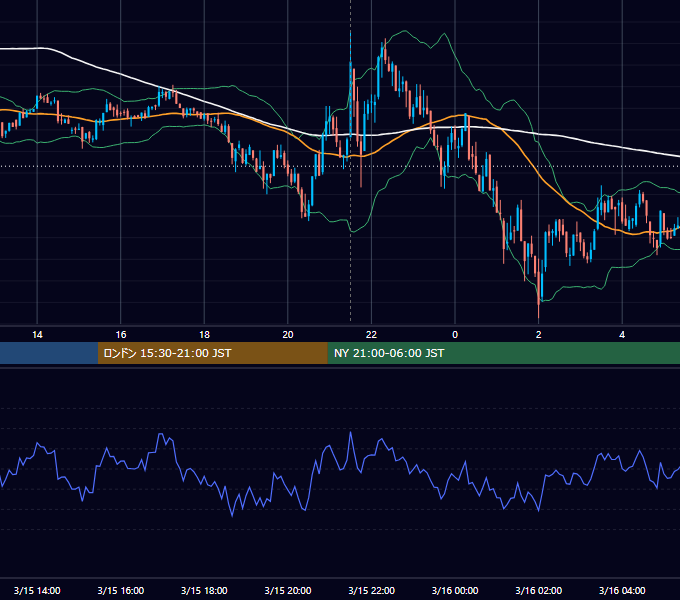Viewport: 680px width, 600px height.
Task: Click hour label 18 on price chart axis
Action: coord(204,335)
